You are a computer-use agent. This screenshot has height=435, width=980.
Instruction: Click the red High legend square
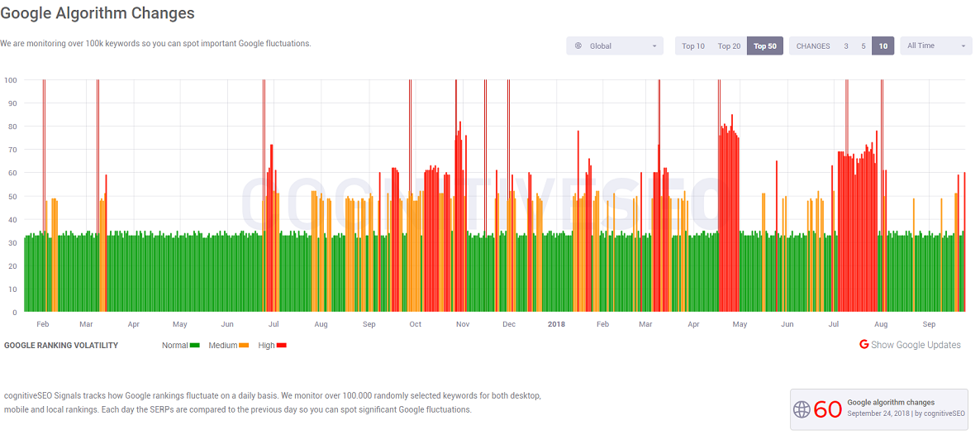(282, 346)
